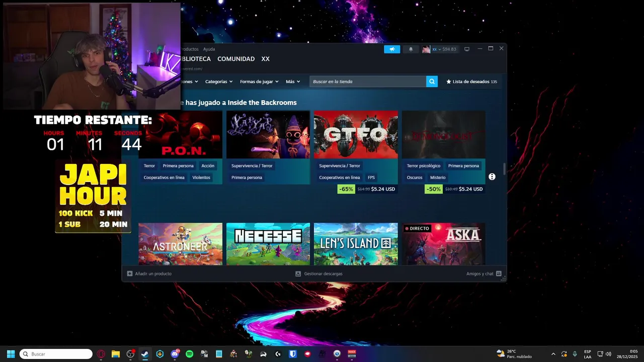Open Logitech G HUB from the taskbar
Viewport: 644px width, 362px height.
[x=278, y=354]
